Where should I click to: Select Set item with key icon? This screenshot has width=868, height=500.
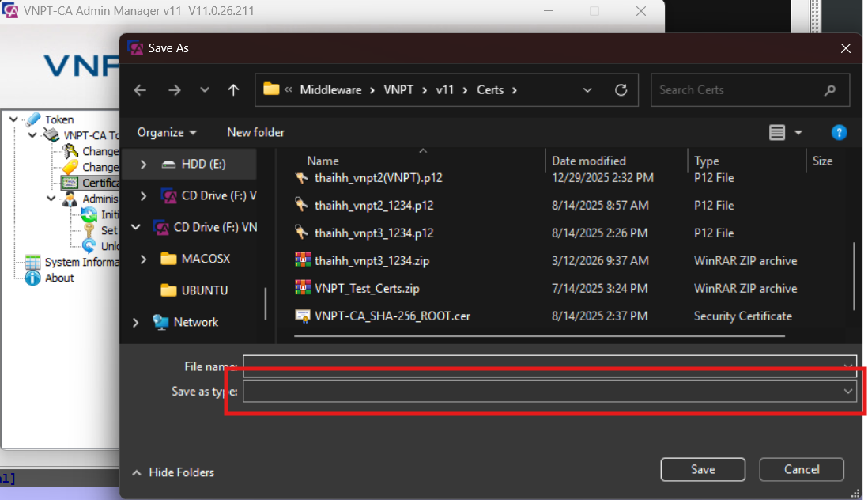pyautogui.click(x=109, y=229)
